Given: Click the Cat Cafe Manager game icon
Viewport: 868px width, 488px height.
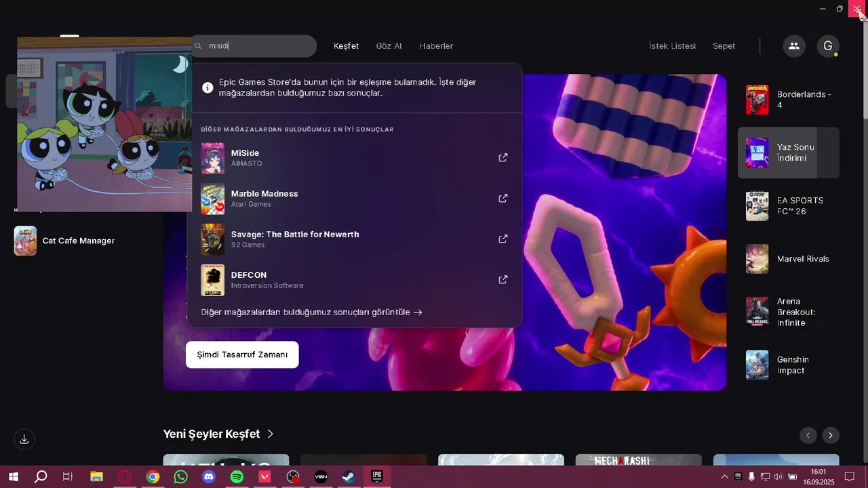Looking at the screenshot, I should coord(25,241).
